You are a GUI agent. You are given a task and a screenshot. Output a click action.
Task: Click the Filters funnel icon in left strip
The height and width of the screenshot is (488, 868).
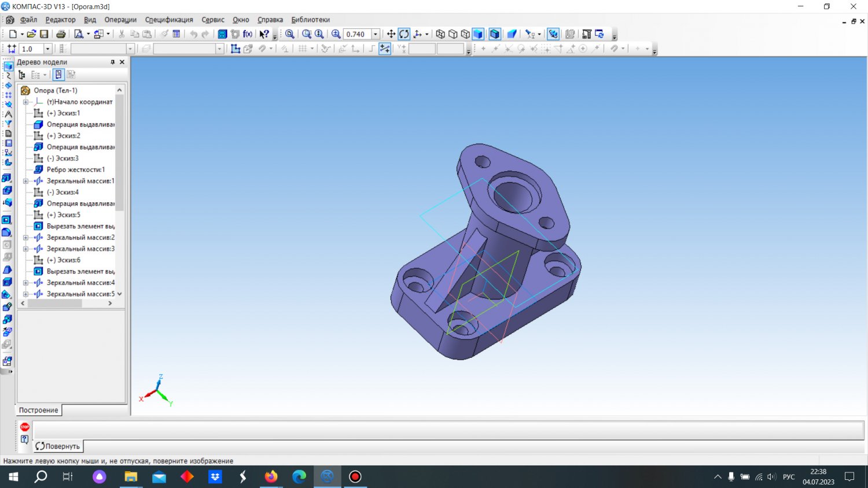[x=8, y=124]
